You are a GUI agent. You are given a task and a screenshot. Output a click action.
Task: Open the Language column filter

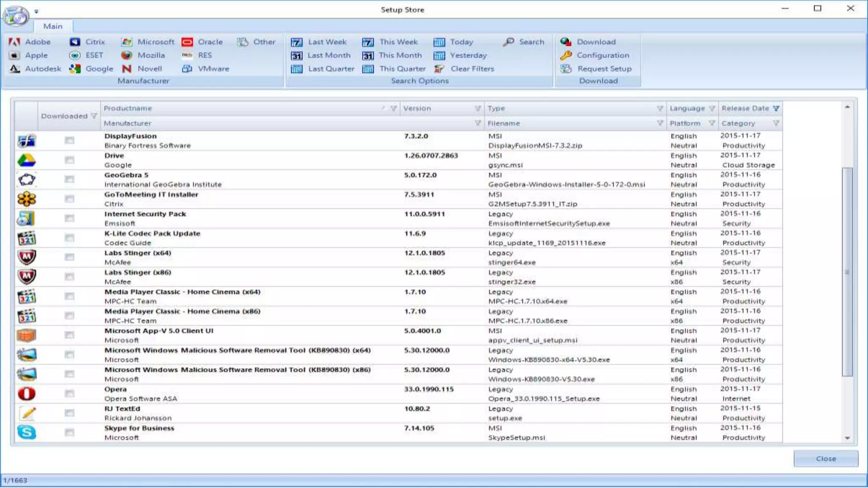point(712,108)
